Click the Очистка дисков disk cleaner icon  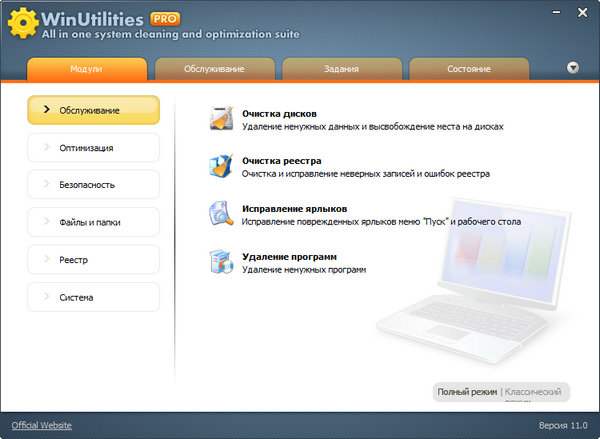(x=221, y=119)
